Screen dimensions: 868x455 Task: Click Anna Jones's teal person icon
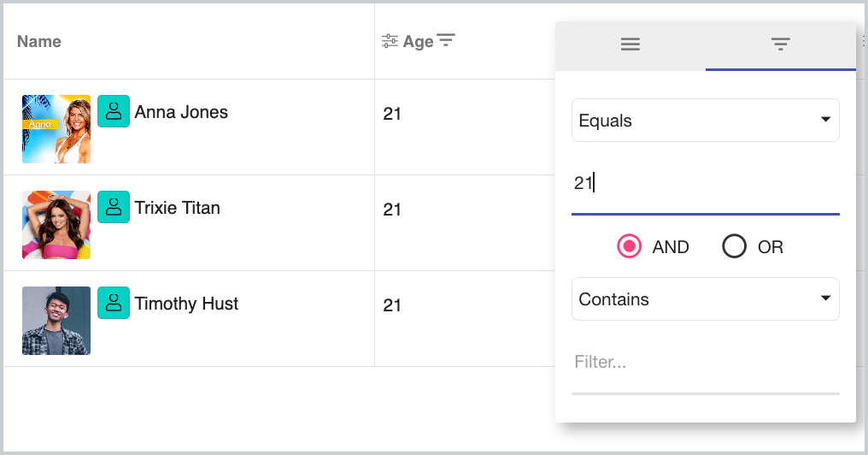[114, 111]
